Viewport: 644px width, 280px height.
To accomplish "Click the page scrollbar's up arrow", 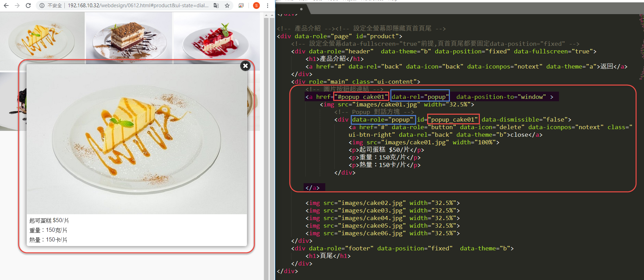I will 266,15.
